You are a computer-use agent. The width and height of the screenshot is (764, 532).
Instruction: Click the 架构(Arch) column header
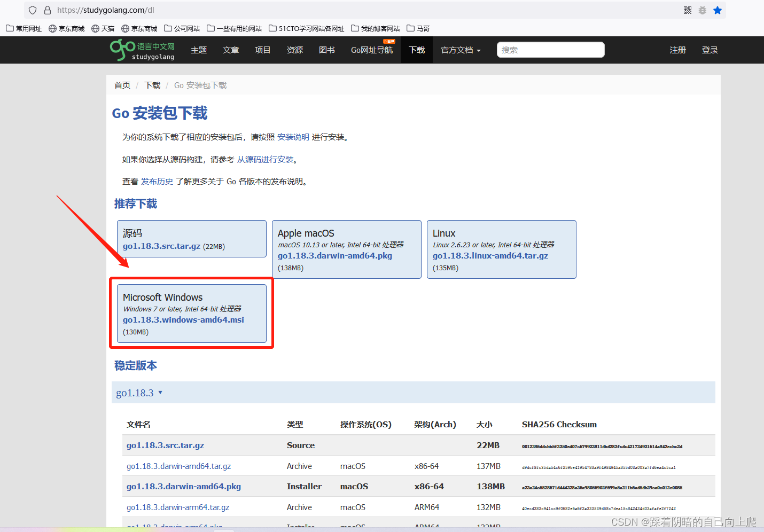point(435,425)
